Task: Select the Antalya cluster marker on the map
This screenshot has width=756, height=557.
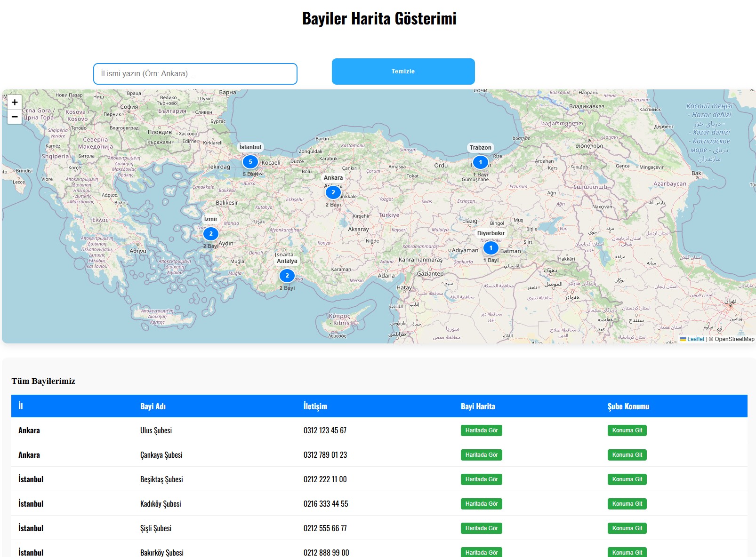Action: click(x=287, y=275)
